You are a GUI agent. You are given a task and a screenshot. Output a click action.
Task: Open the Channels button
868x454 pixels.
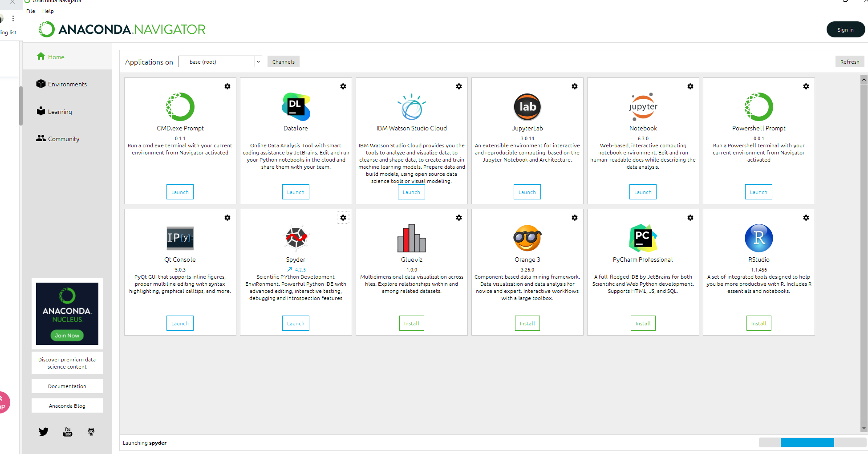coord(284,62)
